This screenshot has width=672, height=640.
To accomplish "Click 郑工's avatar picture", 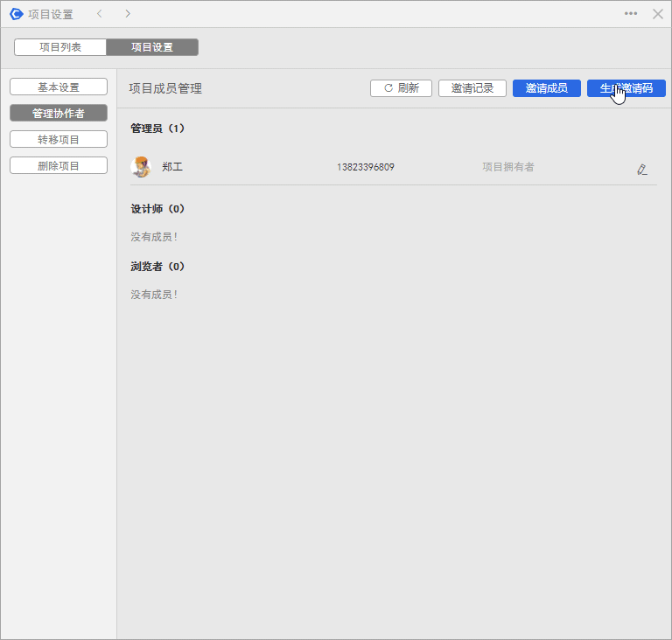I will tap(140, 167).
